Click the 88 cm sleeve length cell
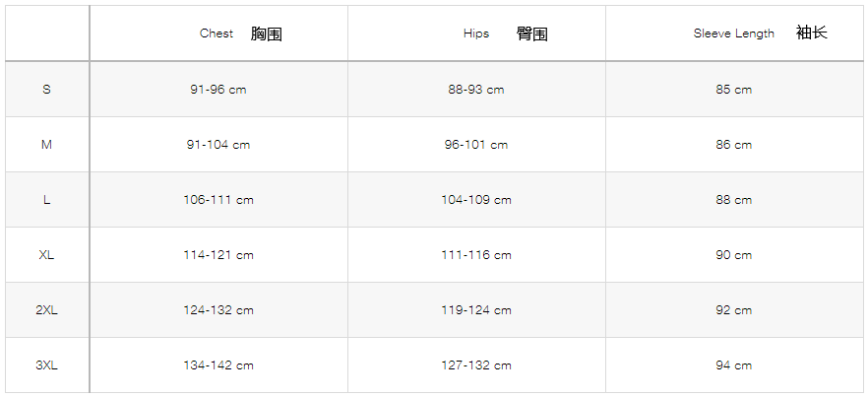This screenshot has width=868, height=397. pos(734,200)
